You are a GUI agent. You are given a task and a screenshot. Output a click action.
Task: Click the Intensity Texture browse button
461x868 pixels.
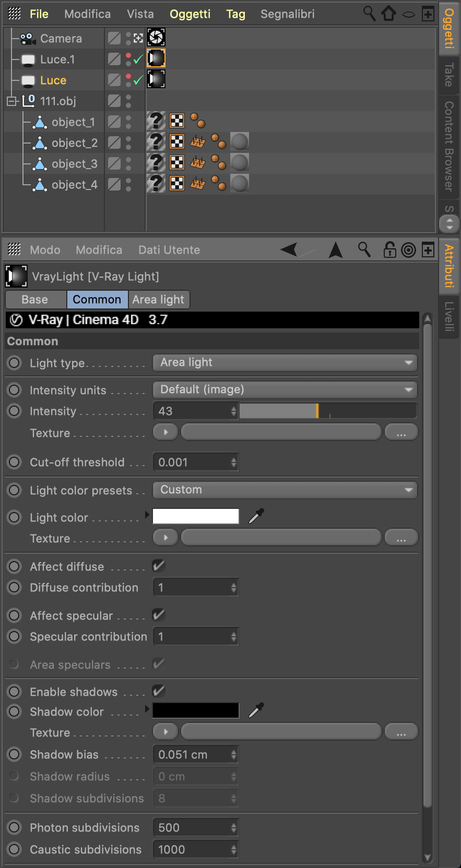(x=401, y=432)
